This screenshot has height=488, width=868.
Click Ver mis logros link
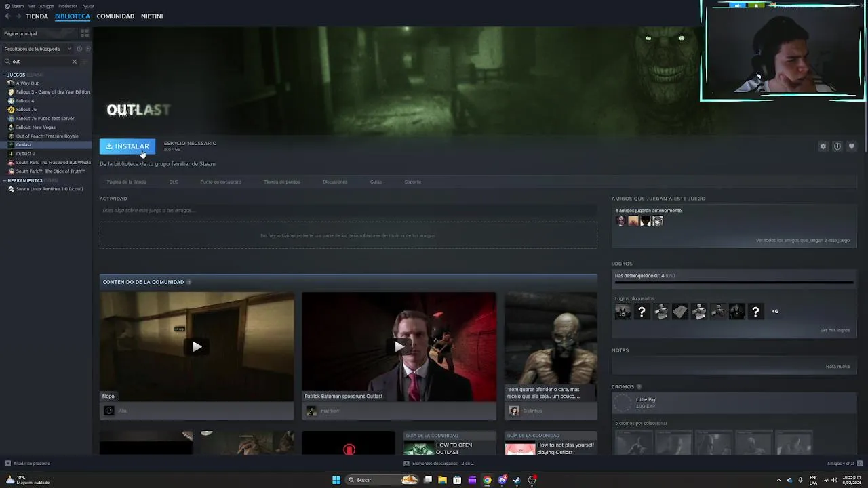[835, 330]
